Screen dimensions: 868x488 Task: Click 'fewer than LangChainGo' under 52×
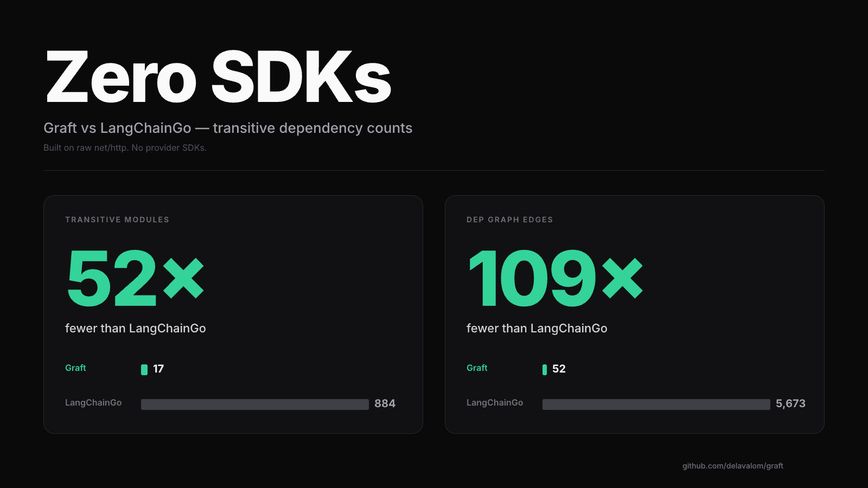click(136, 328)
